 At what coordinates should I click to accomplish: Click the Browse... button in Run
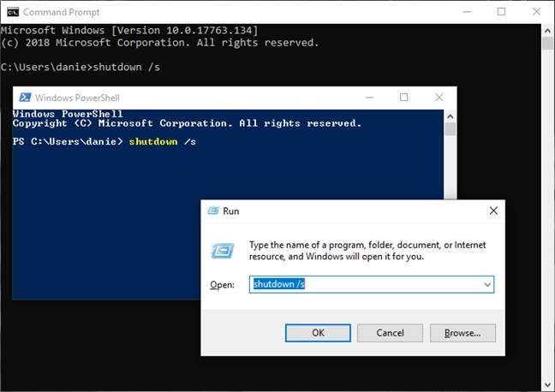[462, 333]
